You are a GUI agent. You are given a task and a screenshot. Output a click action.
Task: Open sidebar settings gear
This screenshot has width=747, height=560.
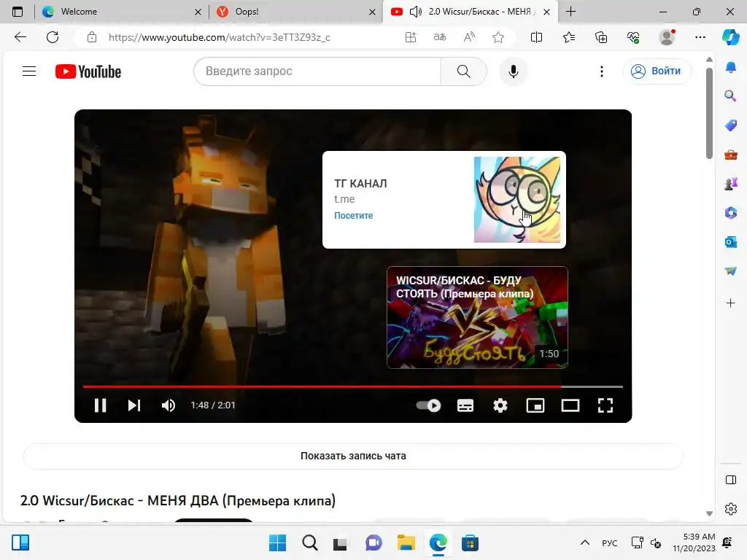tap(731, 509)
